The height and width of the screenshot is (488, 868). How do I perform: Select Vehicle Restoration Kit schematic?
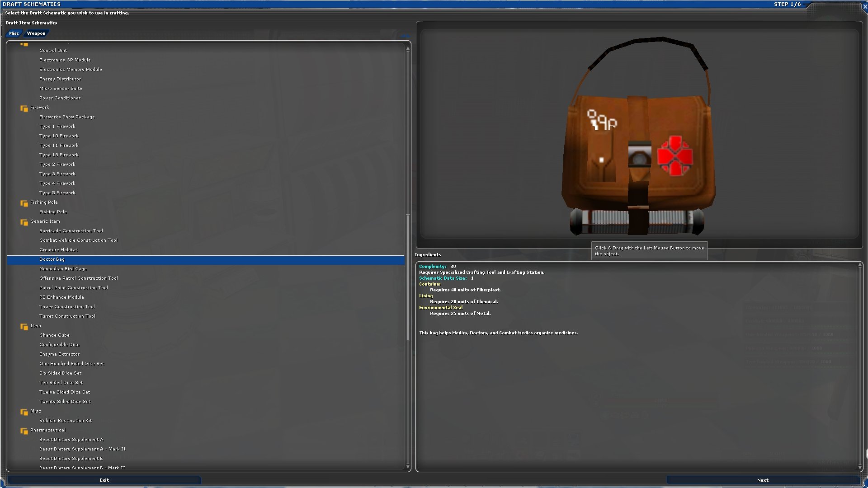tap(66, 421)
